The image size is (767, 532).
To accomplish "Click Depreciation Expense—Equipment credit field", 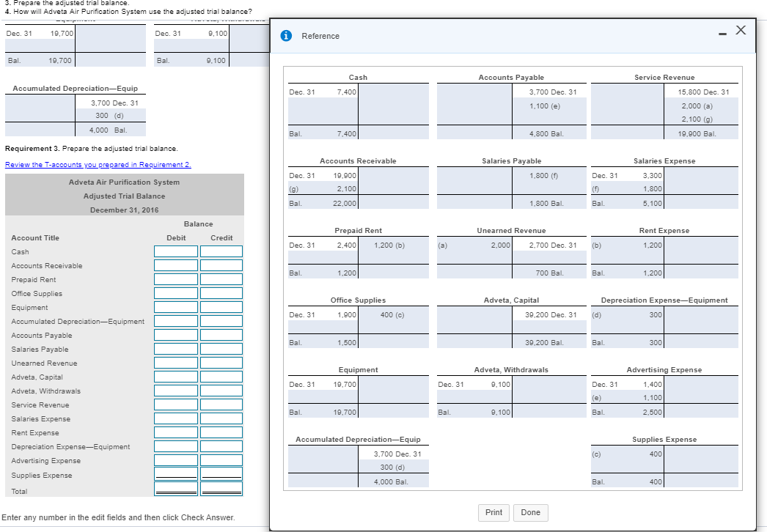I will pos(221,446).
